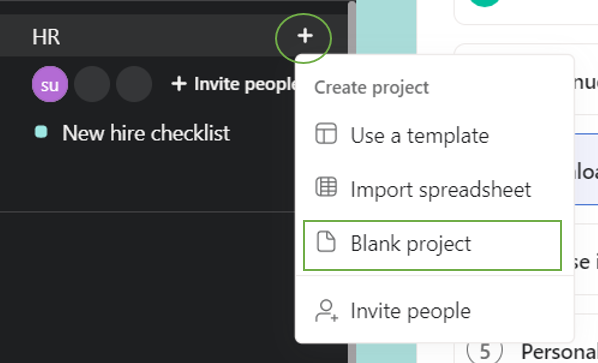
Task: Click the green avatar circle at the top right
Action: (x=485, y=3)
